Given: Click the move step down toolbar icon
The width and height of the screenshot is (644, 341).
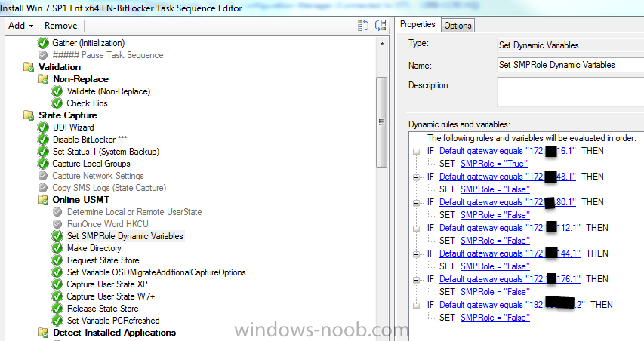Looking at the screenshot, I should (381, 26).
